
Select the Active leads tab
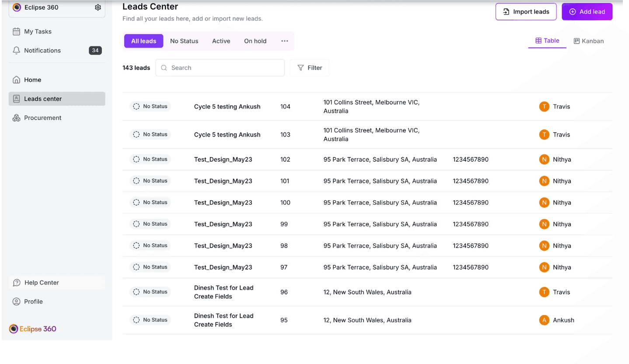point(221,41)
